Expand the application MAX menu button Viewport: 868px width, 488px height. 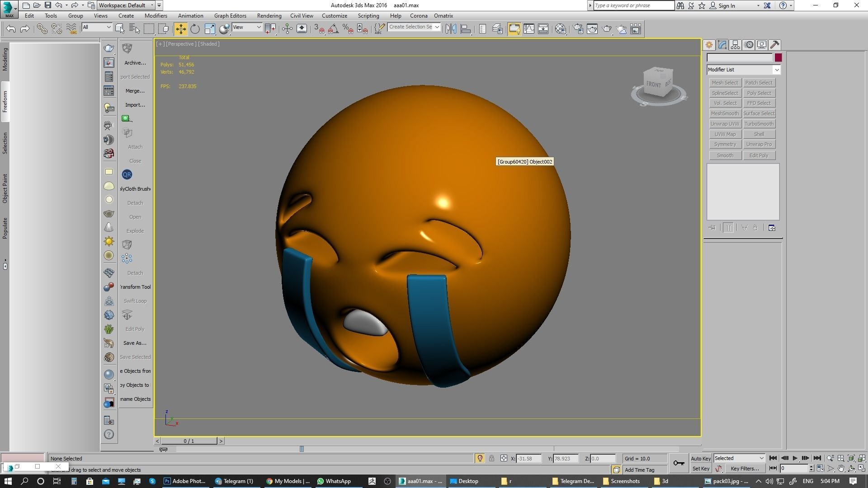click(x=9, y=9)
